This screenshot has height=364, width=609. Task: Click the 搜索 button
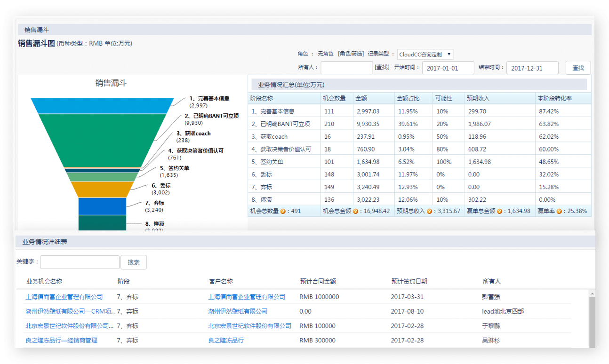tap(134, 262)
